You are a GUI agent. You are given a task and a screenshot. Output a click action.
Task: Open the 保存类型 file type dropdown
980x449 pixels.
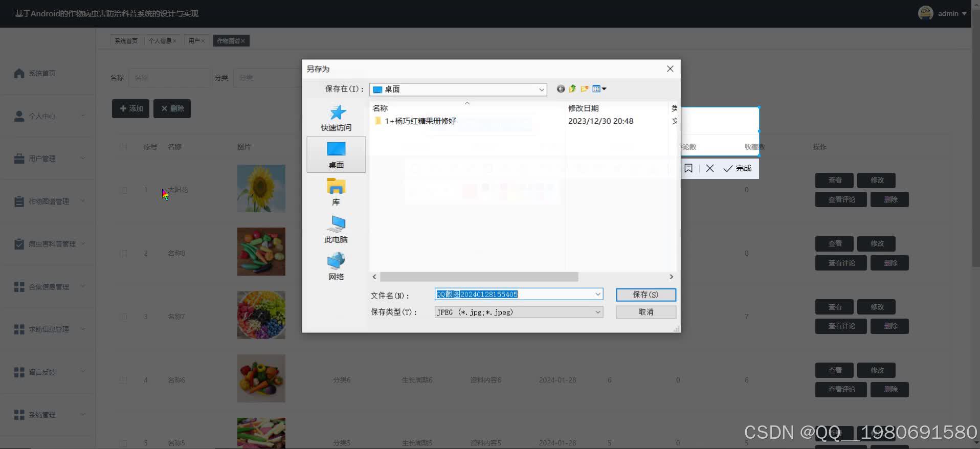pos(597,312)
